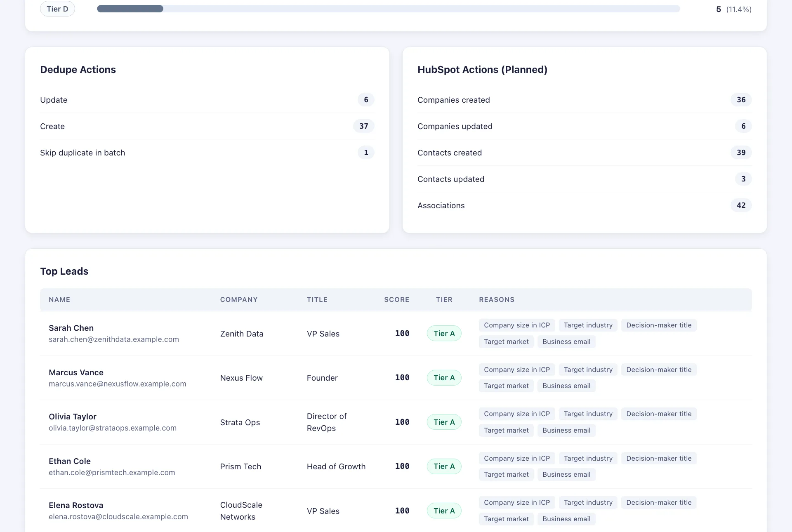
Task: Click the Associations count 42
Action: [x=741, y=205]
